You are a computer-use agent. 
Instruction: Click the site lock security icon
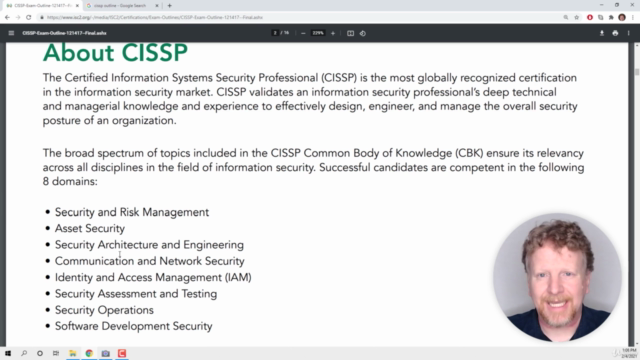coord(41,17)
